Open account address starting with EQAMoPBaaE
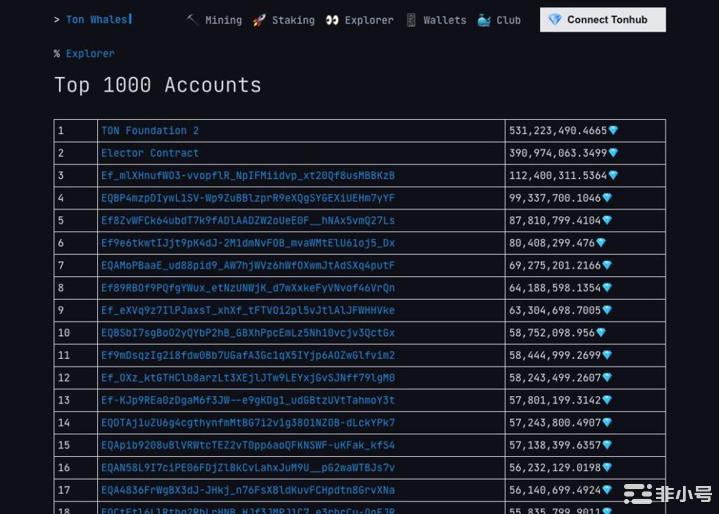 tap(247, 265)
